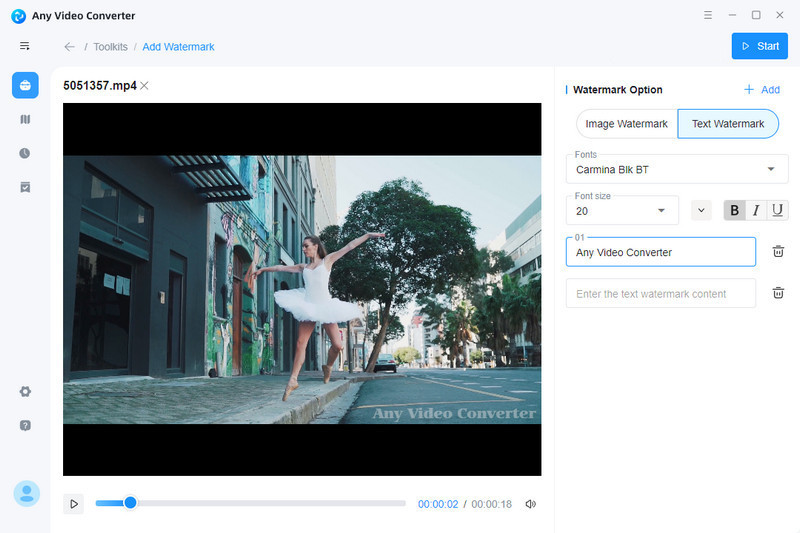Image resolution: width=800 pixels, height=533 pixels.
Task: Delete the empty watermark text entry
Action: pyautogui.click(x=778, y=293)
